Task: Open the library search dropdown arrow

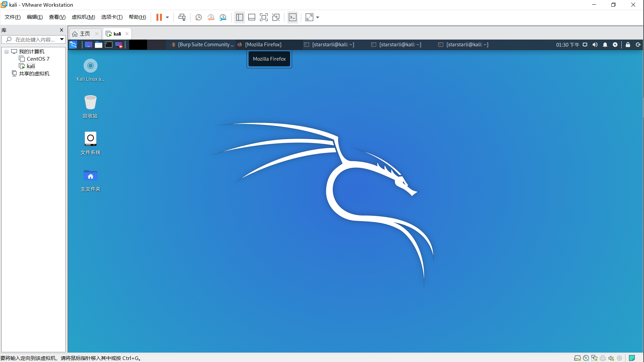Action: pyautogui.click(x=62, y=40)
